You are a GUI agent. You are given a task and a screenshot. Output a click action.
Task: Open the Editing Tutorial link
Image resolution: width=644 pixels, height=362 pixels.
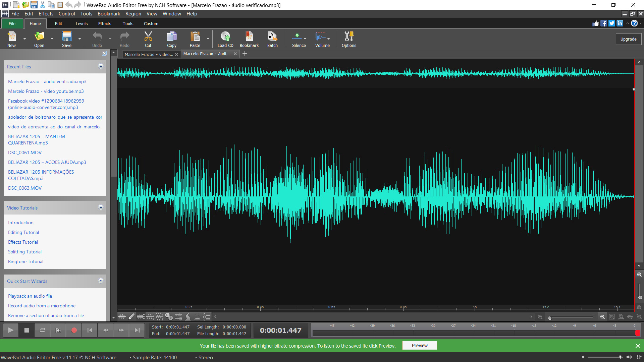[23, 232]
